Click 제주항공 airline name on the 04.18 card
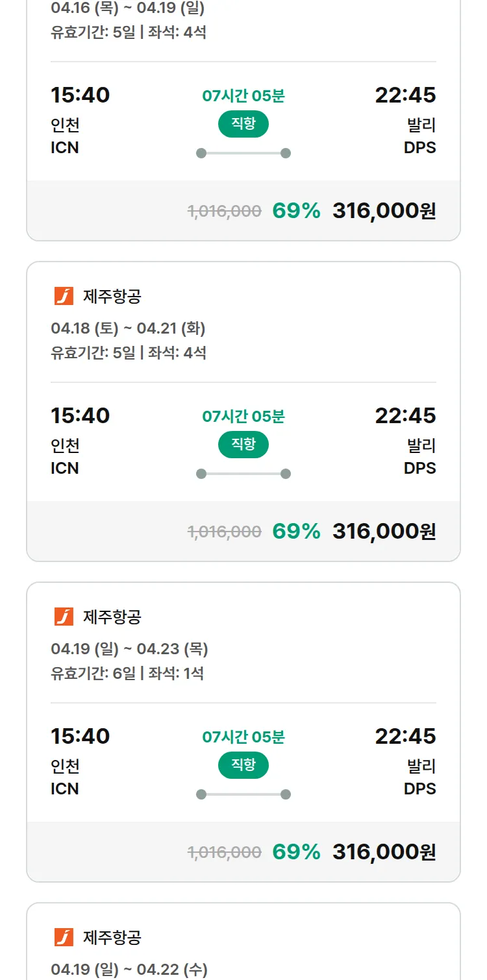The width and height of the screenshot is (487, 980). [x=112, y=297]
